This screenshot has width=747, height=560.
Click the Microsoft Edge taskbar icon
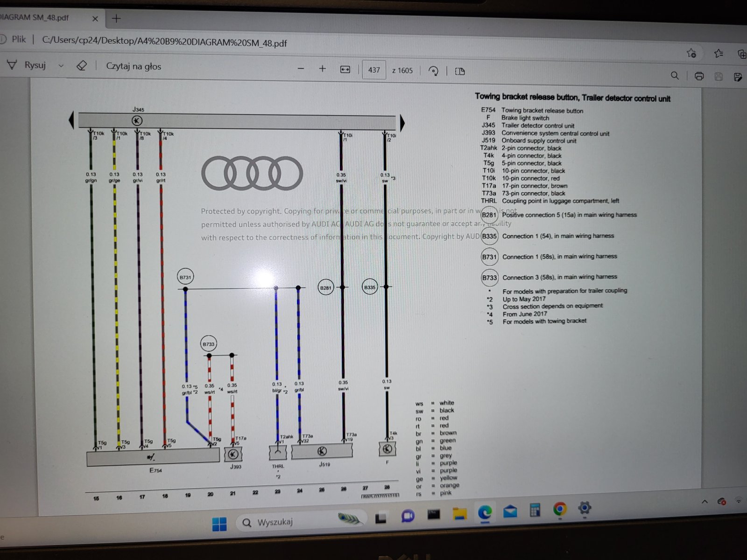point(485,512)
